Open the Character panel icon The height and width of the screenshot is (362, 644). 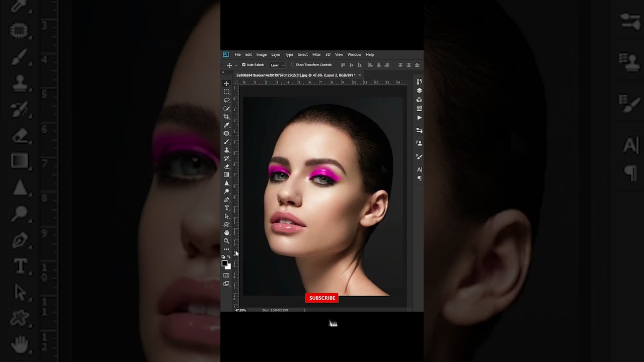point(419,169)
